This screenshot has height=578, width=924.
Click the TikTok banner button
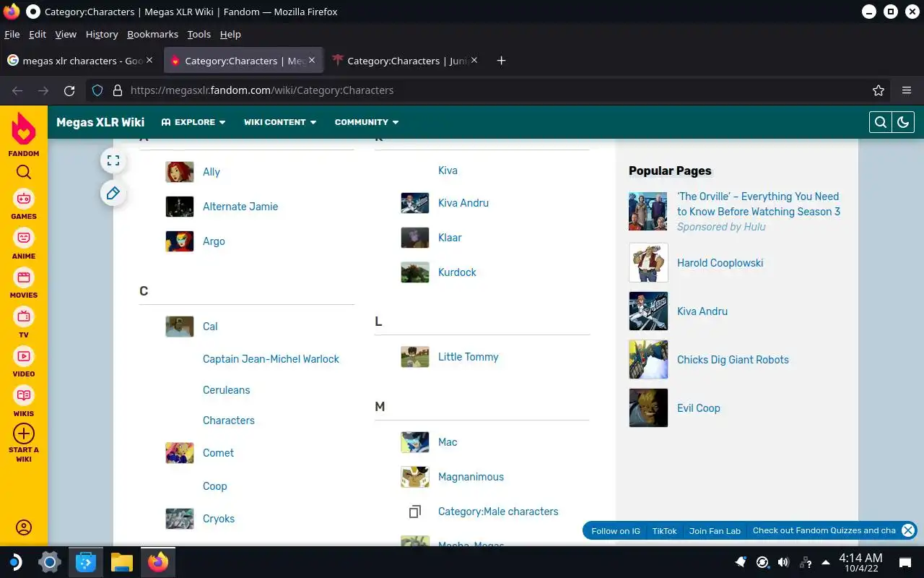click(665, 531)
